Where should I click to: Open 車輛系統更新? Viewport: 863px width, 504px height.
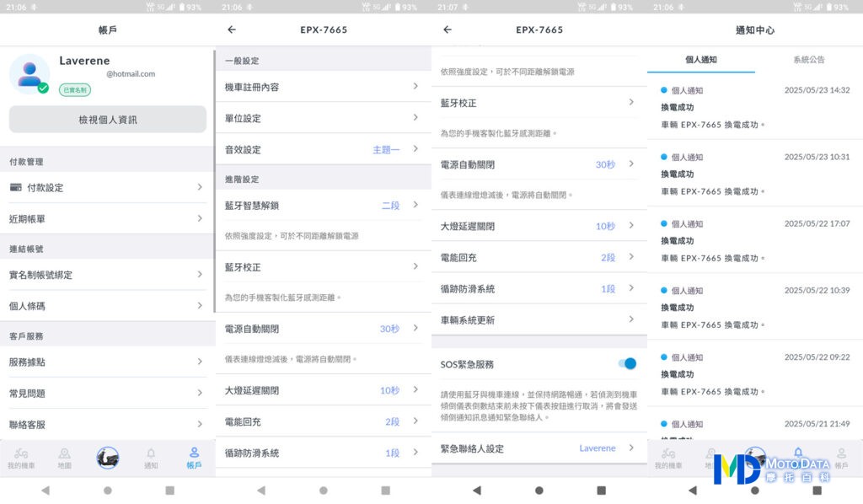[539, 320]
